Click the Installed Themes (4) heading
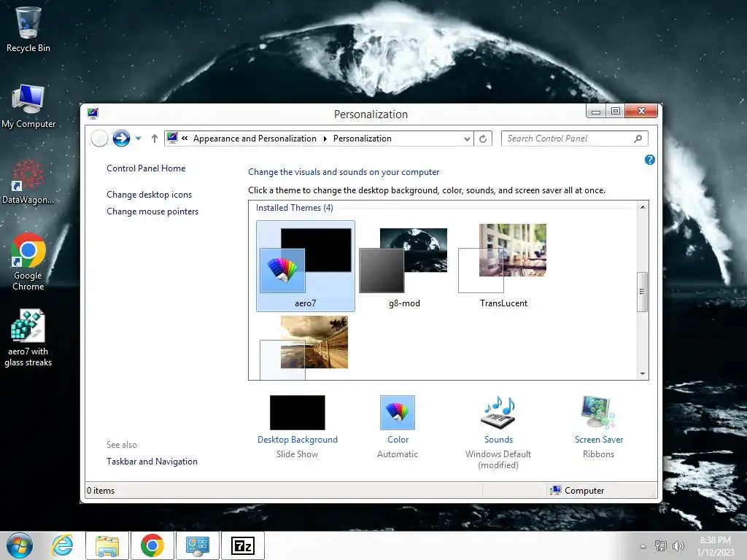This screenshot has width=747, height=560. [295, 208]
